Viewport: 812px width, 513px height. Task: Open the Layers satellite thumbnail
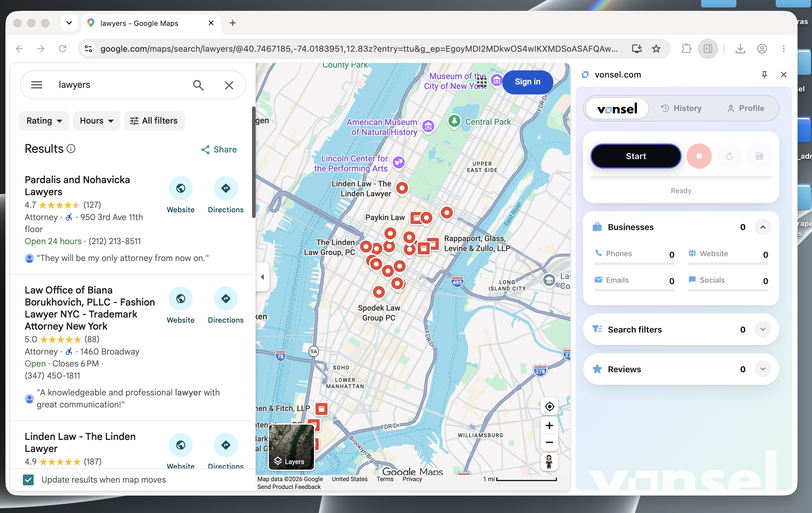coord(291,447)
